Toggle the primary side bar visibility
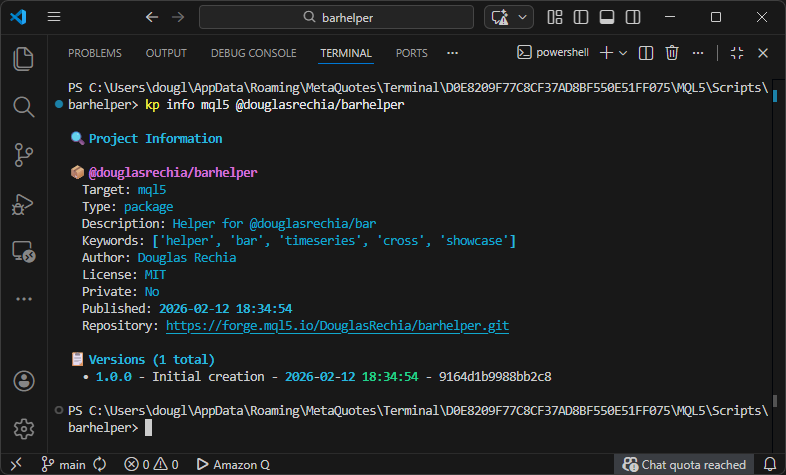 click(x=582, y=17)
